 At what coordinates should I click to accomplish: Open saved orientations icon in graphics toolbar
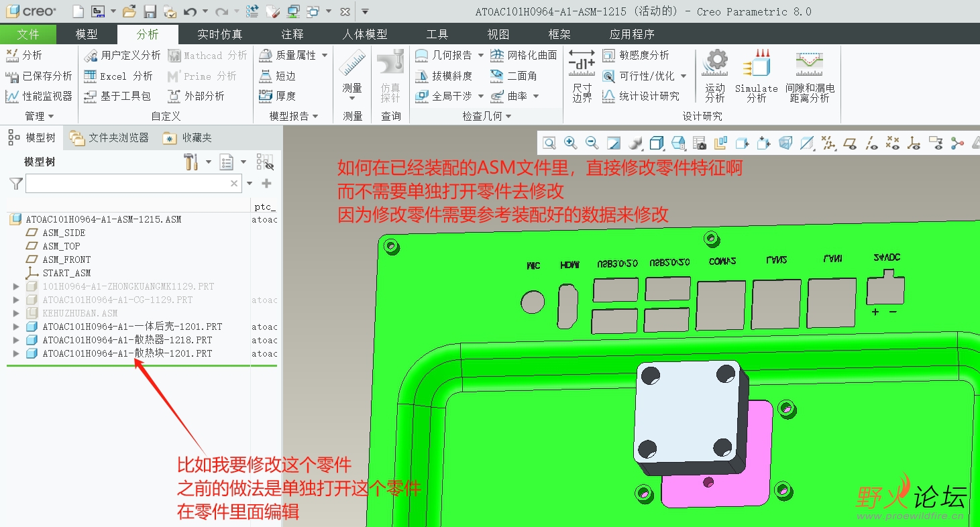678,143
